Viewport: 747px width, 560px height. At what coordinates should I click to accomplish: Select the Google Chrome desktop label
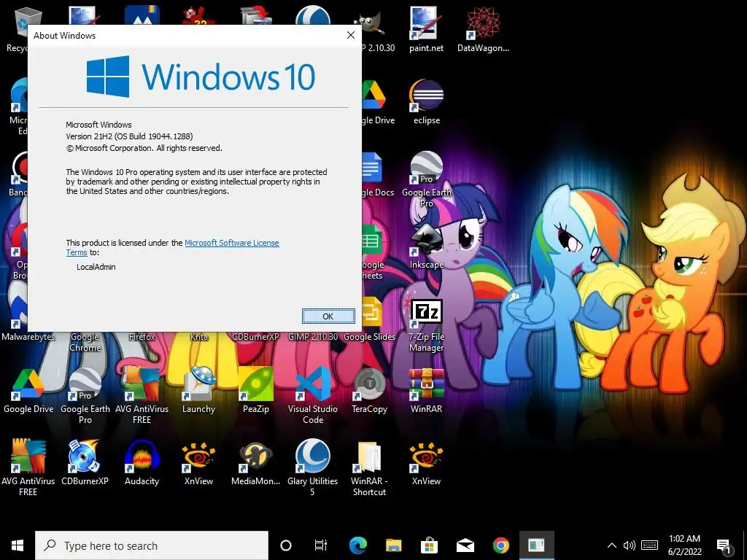pyautogui.click(x=85, y=342)
